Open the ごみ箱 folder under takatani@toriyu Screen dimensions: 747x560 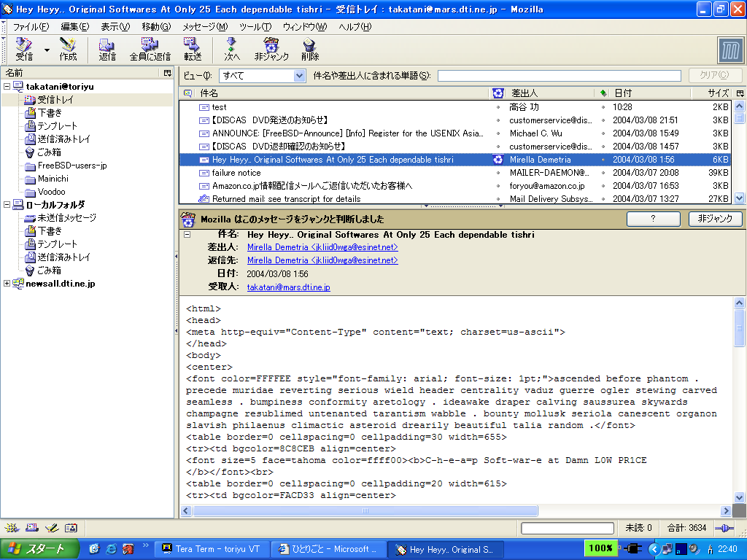pyautogui.click(x=49, y=152)
